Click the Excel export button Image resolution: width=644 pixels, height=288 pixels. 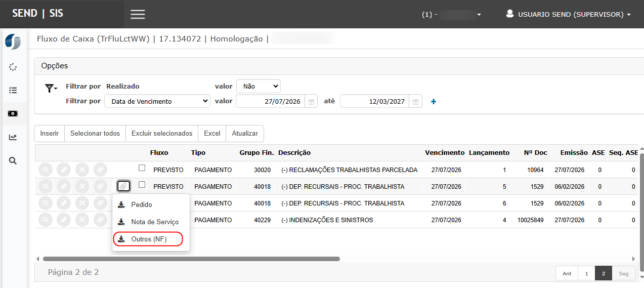(x=212, y=134)
